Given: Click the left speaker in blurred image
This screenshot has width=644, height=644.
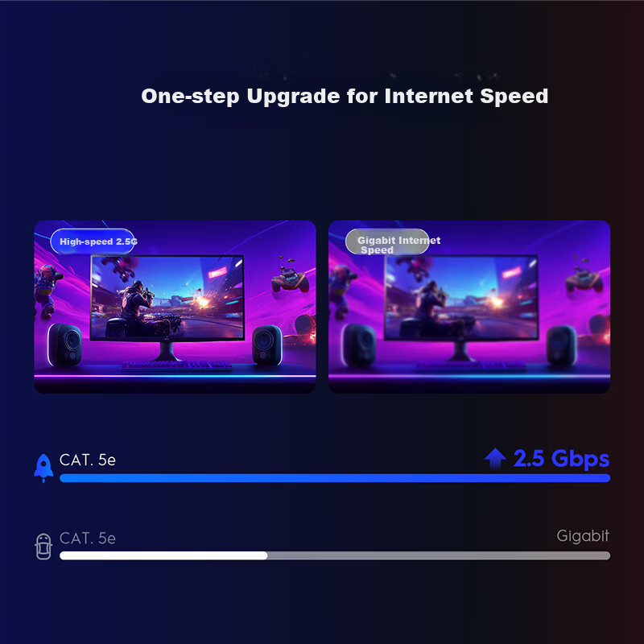Looking at the screenshot, I should point(359,345).
